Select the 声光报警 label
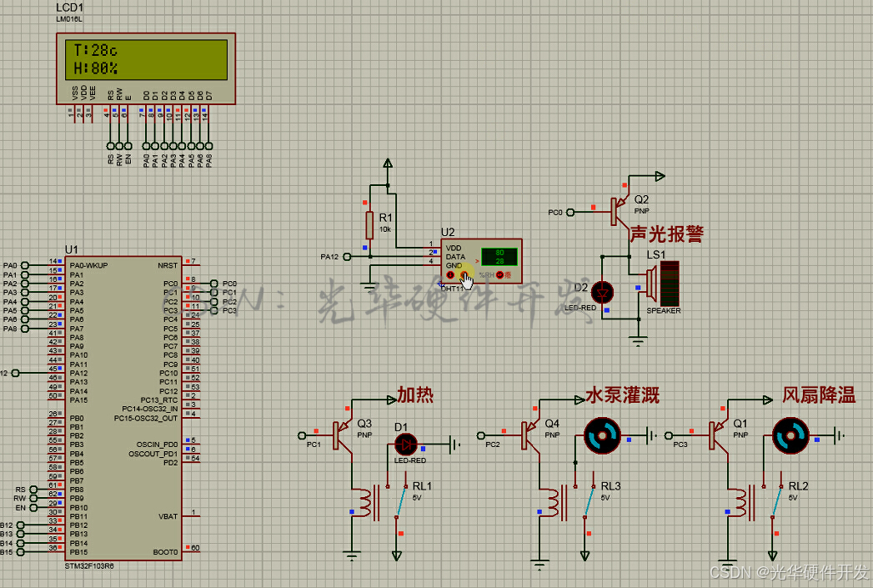The height and width of the screenshot is (588, 873). point(667,234)
